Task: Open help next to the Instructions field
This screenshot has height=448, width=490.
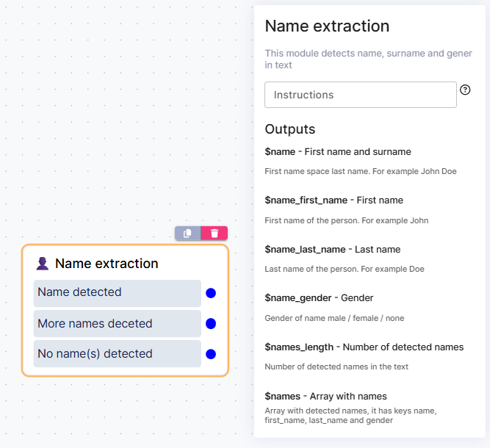Action: [465, 90]
